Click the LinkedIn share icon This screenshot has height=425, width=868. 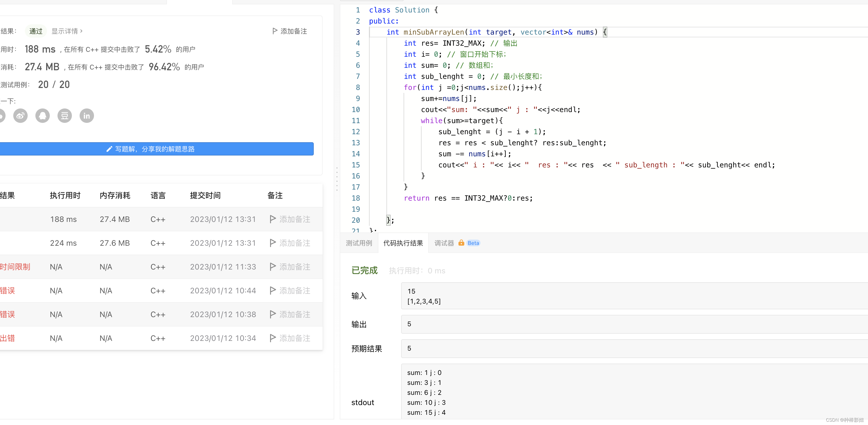(87, 116)
